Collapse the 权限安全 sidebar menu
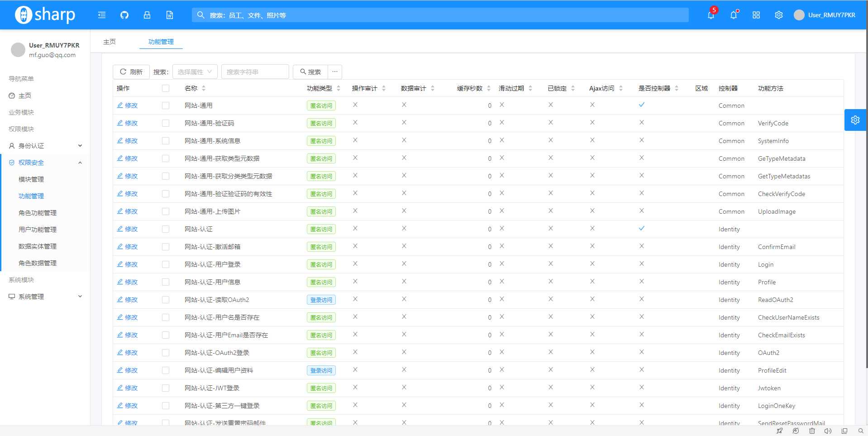This screenshot has height=436, width=868. pyautogui.click(x=45, y=163)
